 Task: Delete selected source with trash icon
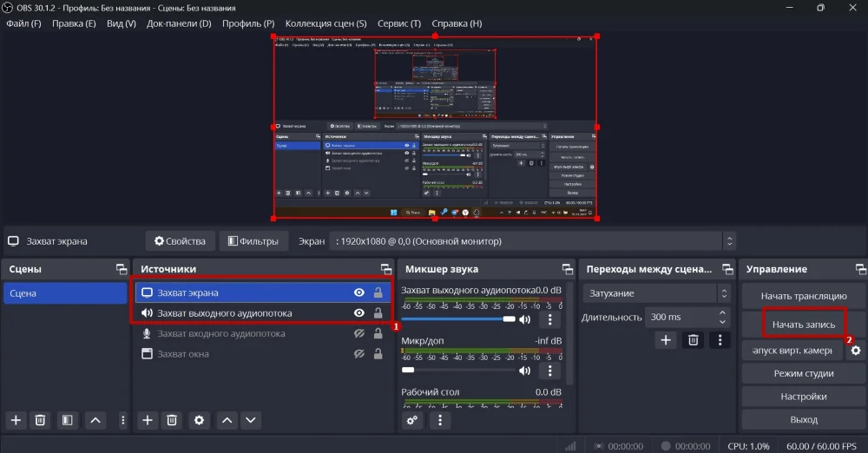click(173, 420)
